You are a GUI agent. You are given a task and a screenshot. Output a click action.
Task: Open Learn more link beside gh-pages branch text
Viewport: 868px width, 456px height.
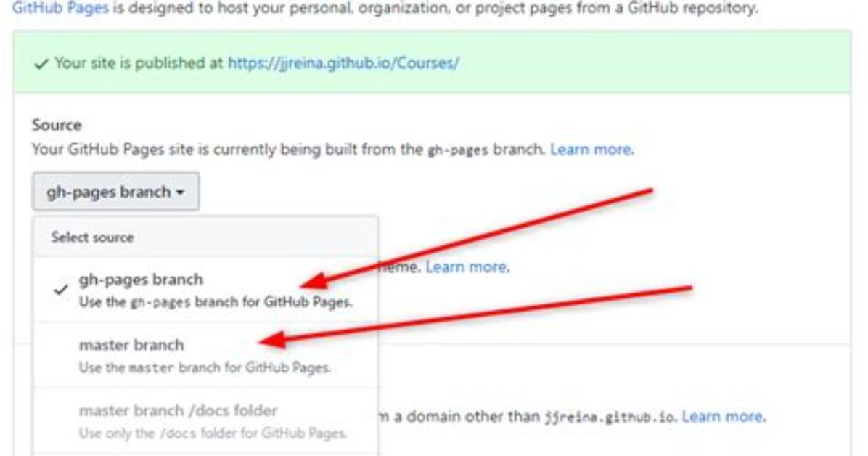coord(591,150)
